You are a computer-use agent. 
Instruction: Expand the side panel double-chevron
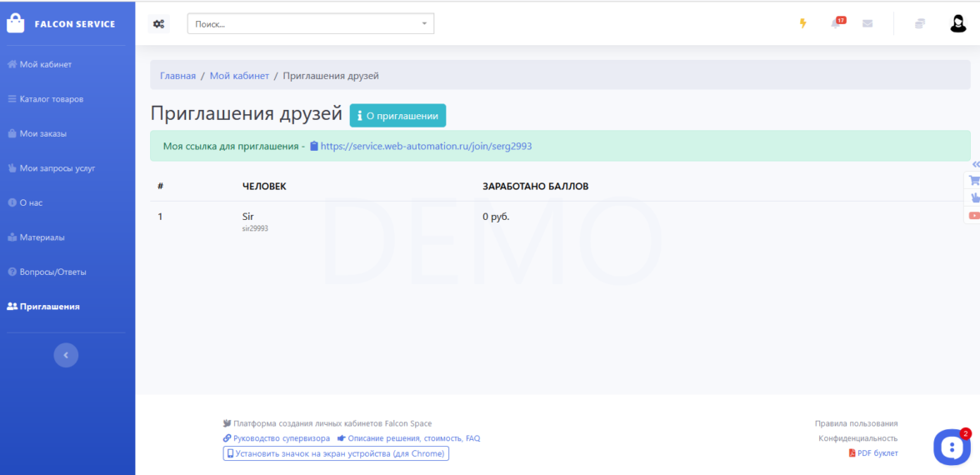pyautogui.click(x=976, y=164)
